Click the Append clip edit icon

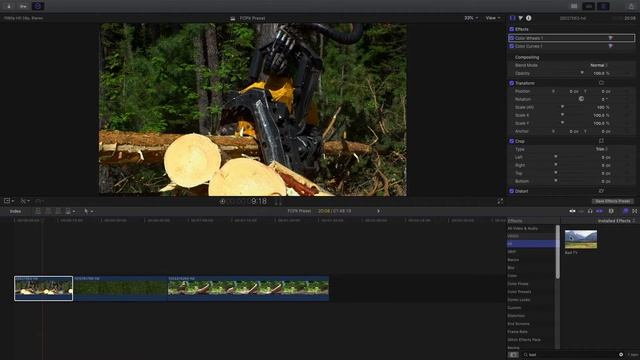tap(58, 211)
